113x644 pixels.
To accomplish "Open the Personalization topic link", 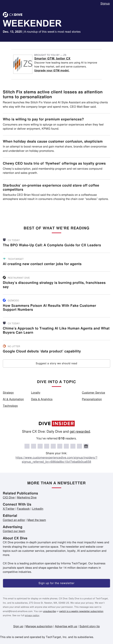I will coord(92,399).
